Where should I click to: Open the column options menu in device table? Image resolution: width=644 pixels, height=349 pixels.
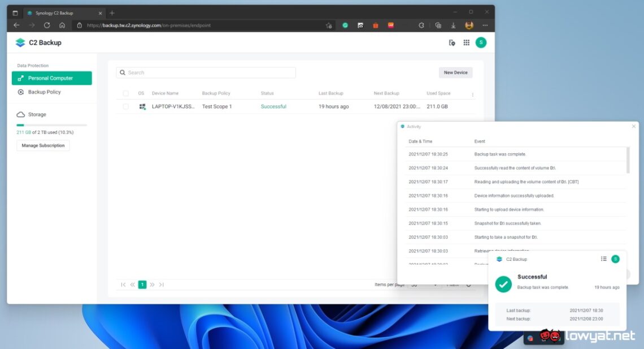click(472, 93)
